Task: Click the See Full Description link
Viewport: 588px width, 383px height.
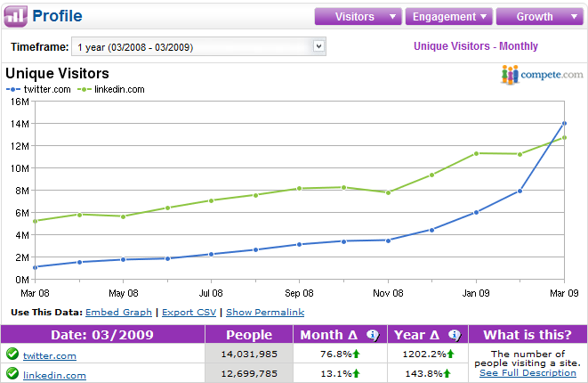Action: [528, 373]
